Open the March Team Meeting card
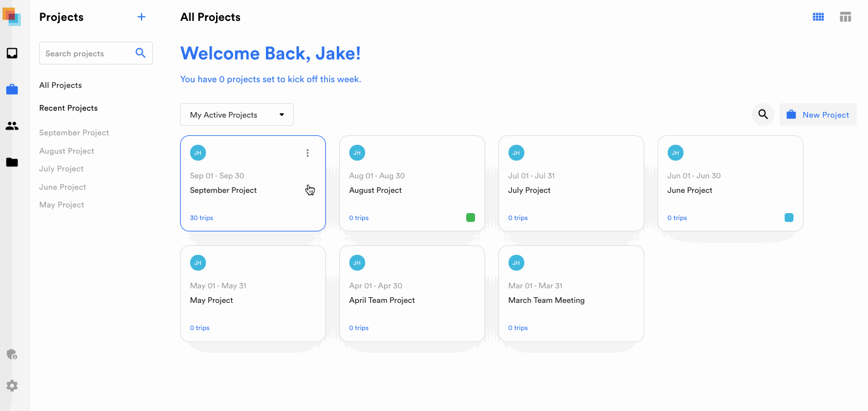The height and width of the screenshot is (411, 868). (571, 294)
